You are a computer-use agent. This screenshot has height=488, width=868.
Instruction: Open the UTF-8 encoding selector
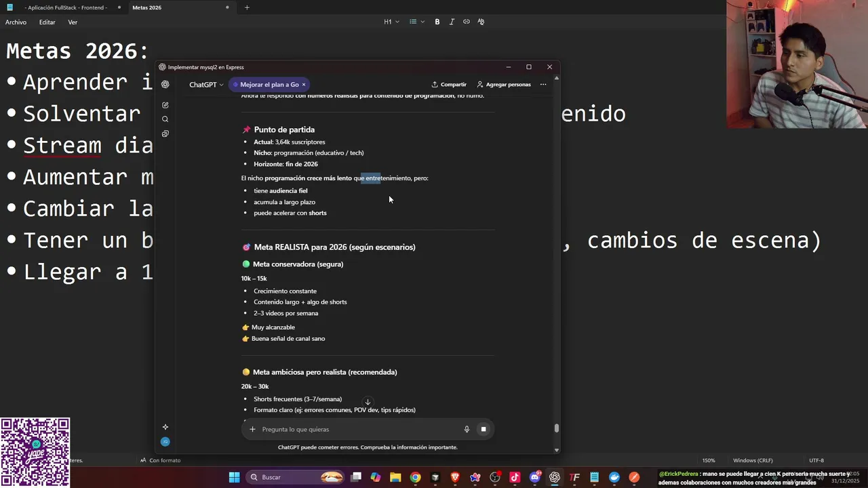pyautogui.click(x=816, y=460)
